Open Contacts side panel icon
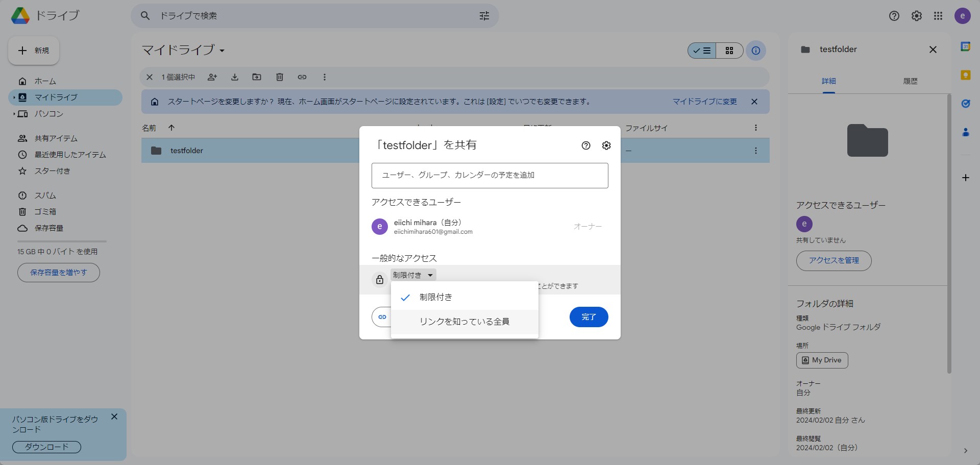This screenshot has width=980, height=465. point(965,132)
